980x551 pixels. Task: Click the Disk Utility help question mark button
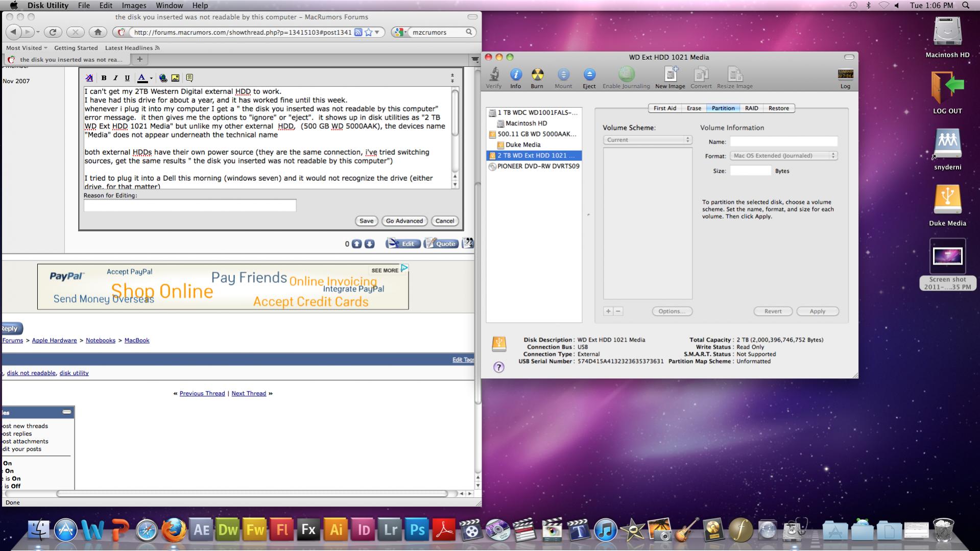pyautogui.click(x=498, y=367)
